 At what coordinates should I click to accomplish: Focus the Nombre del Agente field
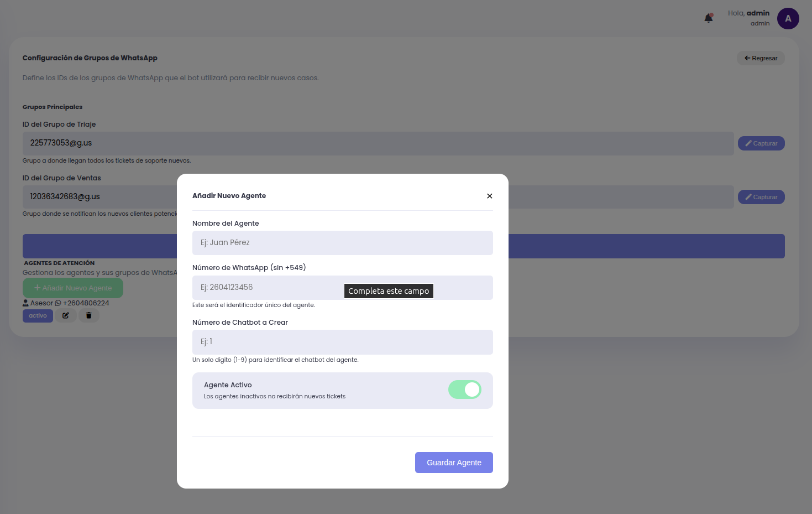click(342, 243)
